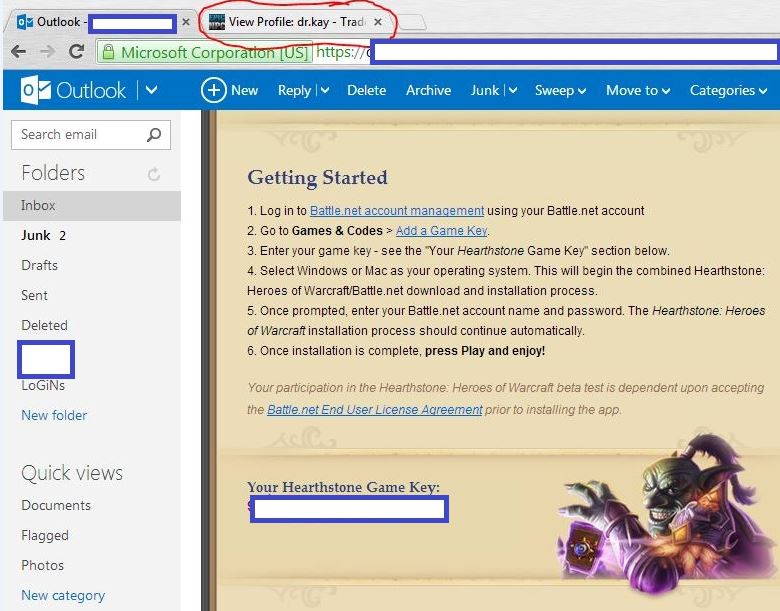Click the Outlook tab favicon
This screenshot has width=780, height=611.
coord(25,22)
